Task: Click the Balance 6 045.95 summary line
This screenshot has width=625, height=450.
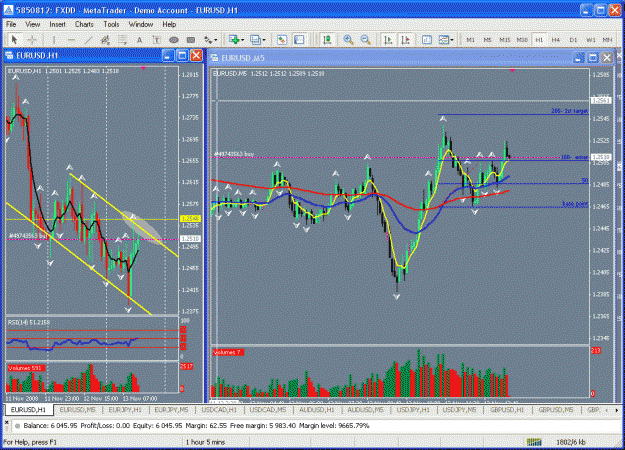Action: tap(196, 426)
